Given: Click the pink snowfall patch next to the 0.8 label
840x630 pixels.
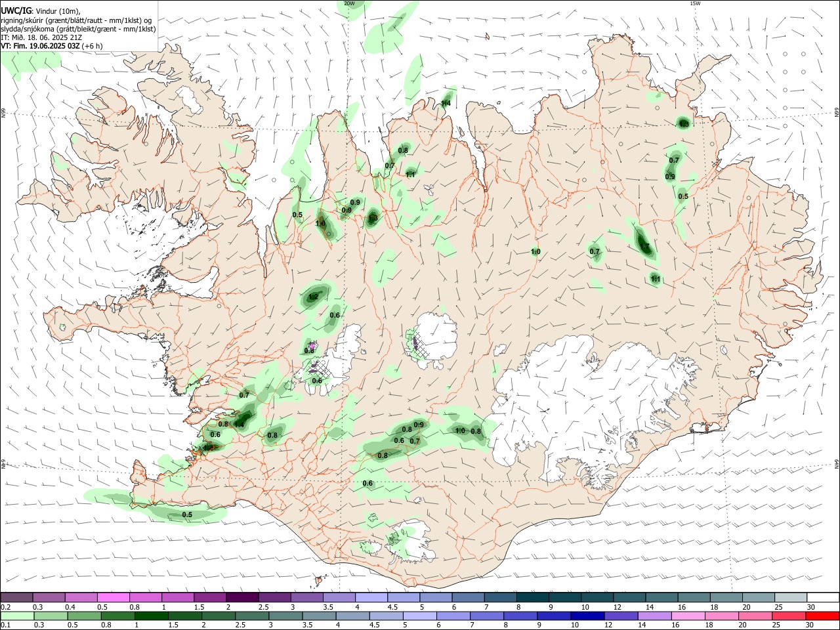Looking at the screenshot, I should [312, 345].
